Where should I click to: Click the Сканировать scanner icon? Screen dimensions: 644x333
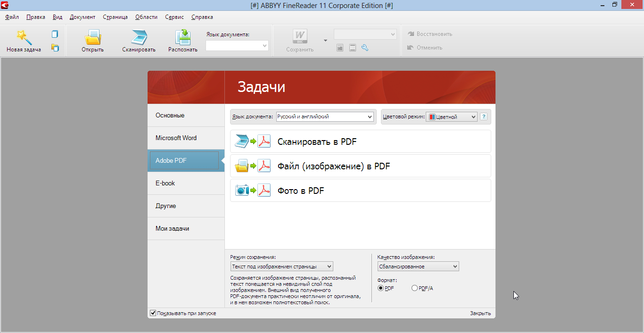139,37
